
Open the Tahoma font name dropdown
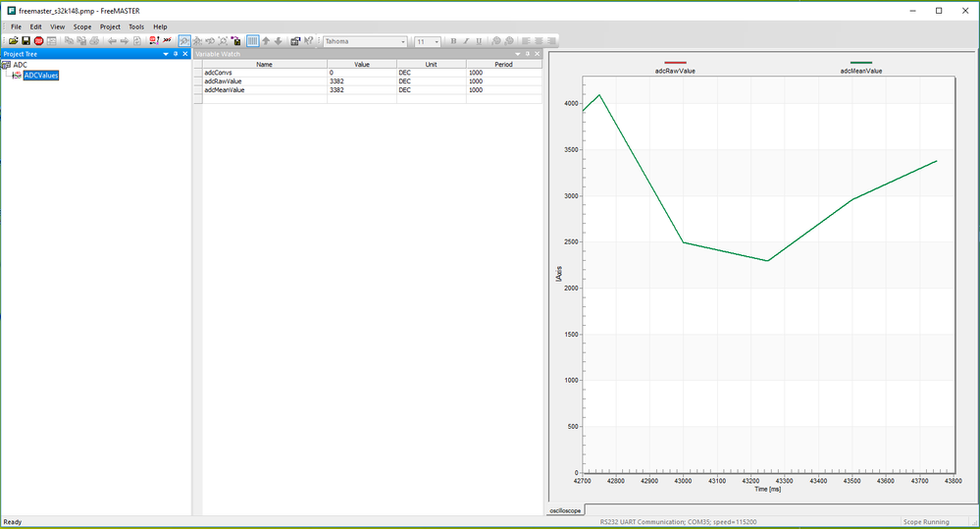[403, 42]
